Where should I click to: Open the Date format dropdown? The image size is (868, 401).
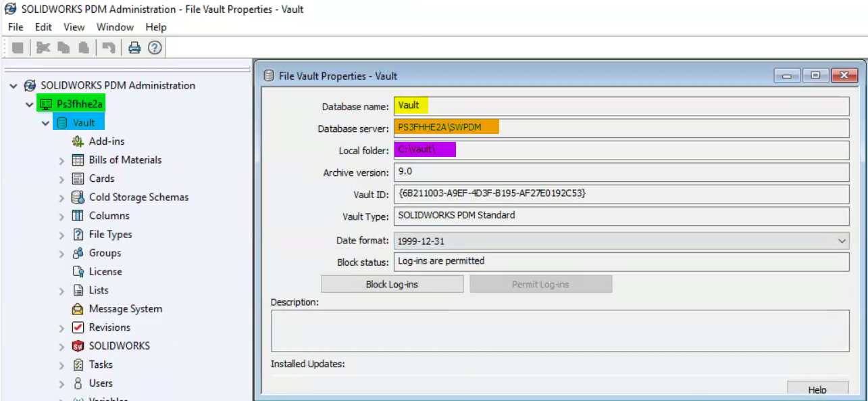(842, 241)
